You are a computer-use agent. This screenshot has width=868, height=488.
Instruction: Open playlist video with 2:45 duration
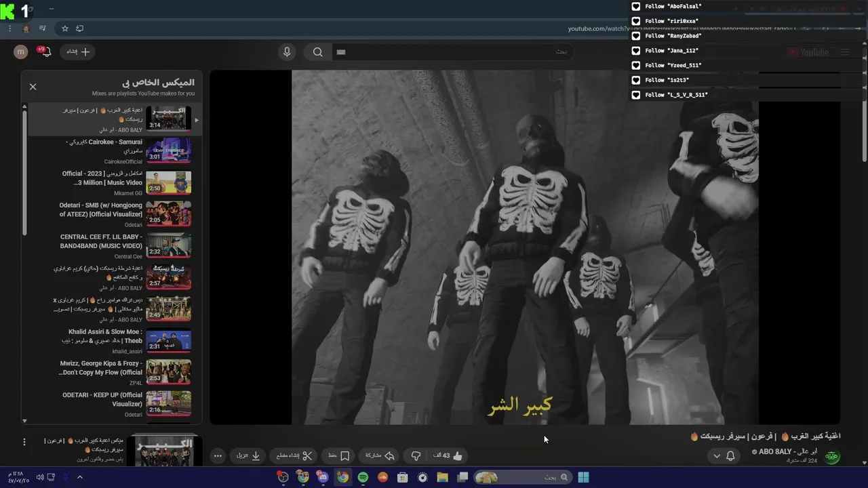[x=168, y=308]
